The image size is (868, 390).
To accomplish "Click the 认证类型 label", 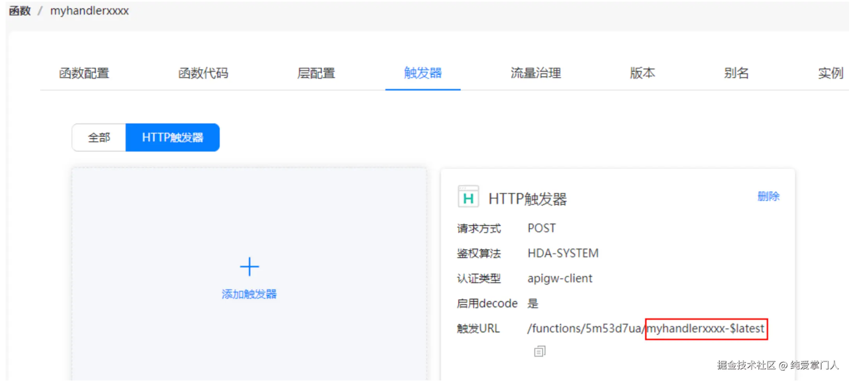I will pyautogui.click(x=479, y=279).
